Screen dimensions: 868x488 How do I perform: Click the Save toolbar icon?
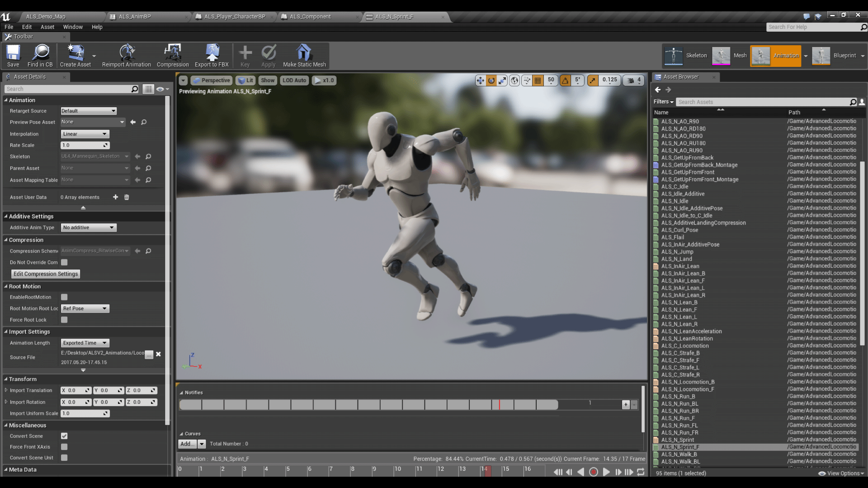coord(13,53)
